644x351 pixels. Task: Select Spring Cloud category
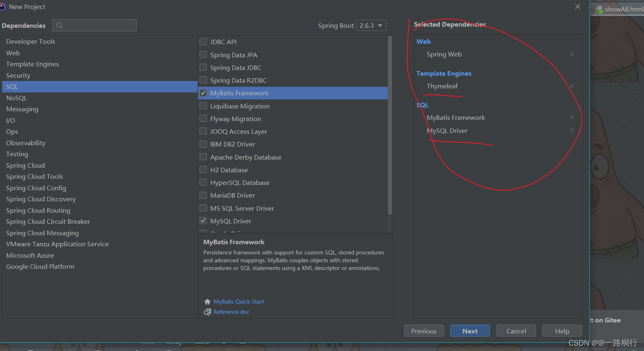pos(100,165)
